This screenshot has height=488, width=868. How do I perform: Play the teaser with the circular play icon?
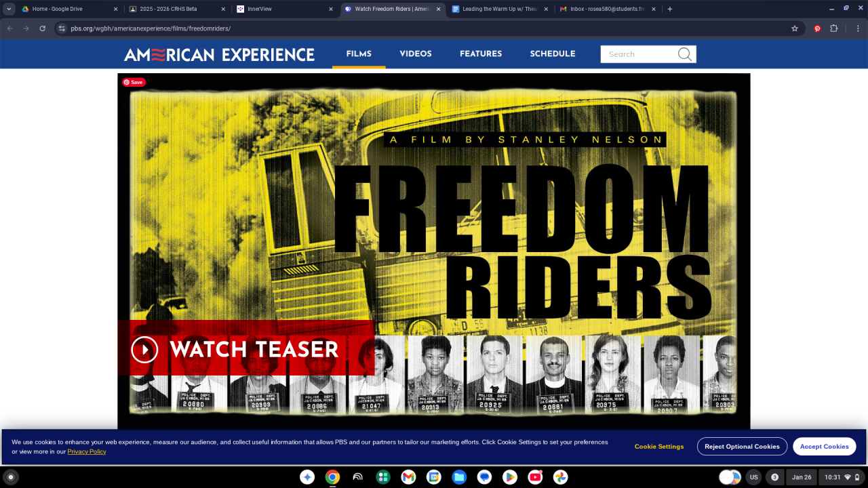tap(144, 350)
